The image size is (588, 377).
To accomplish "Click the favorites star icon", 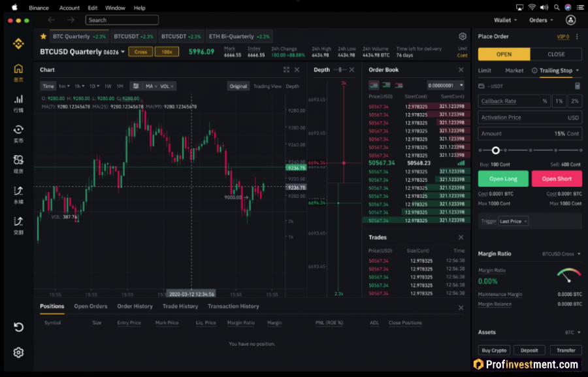I will tap(44, 37).
